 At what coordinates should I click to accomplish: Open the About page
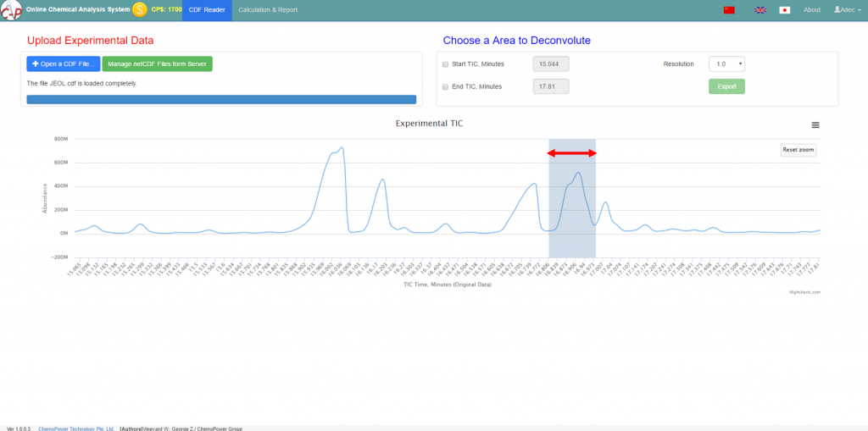coord(812,10)
